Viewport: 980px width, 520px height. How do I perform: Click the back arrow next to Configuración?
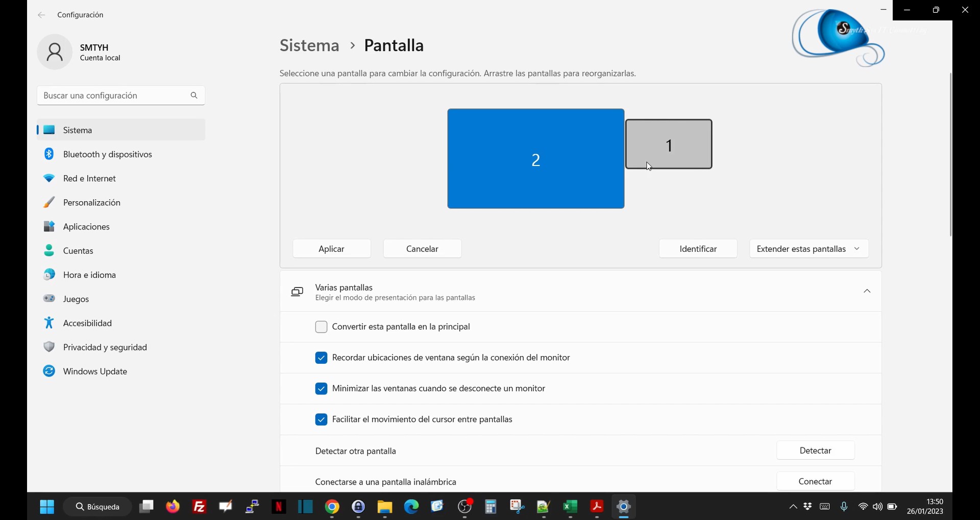point(41,15)
